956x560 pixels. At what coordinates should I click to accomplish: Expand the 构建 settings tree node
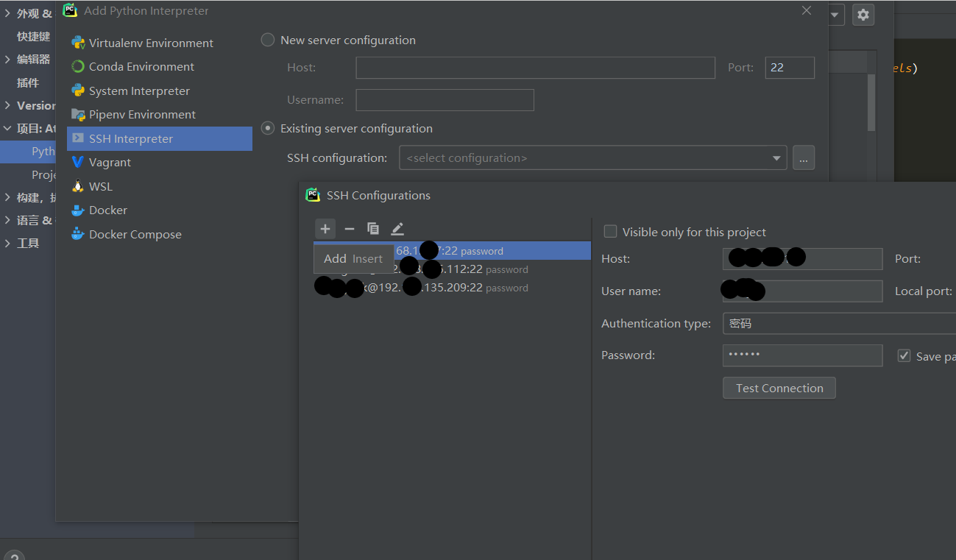[7, 197]
